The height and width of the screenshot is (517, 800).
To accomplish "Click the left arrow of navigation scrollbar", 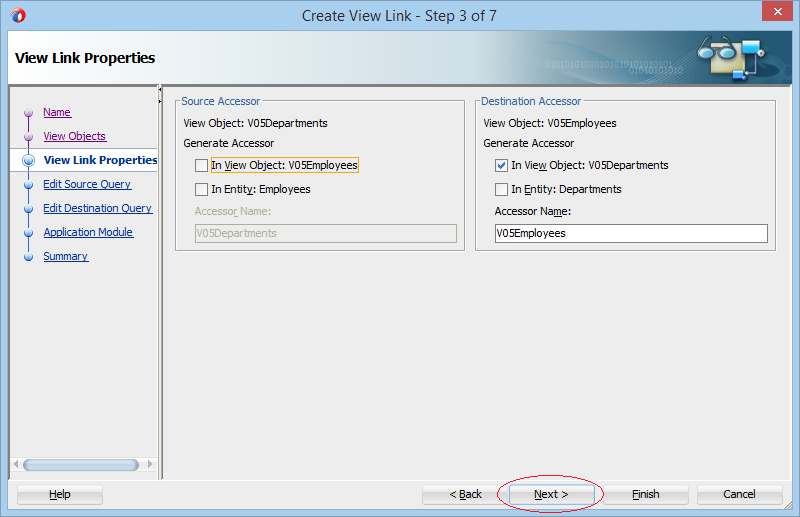I will pos(16,464).
